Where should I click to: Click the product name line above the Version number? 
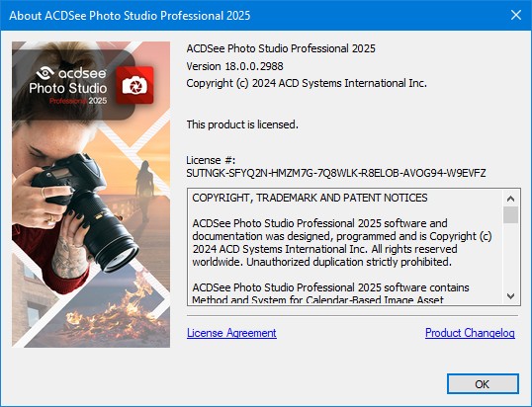(281, 48)
